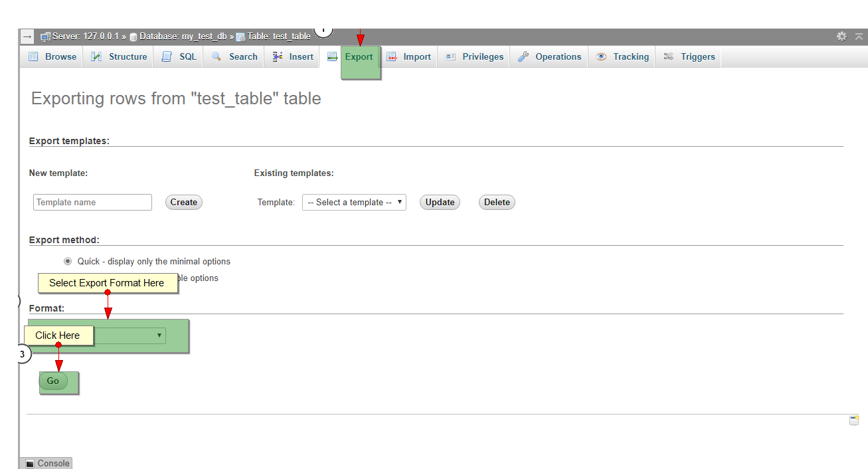
Task: Go to the Triggers tab
Action: click(689, 56)
